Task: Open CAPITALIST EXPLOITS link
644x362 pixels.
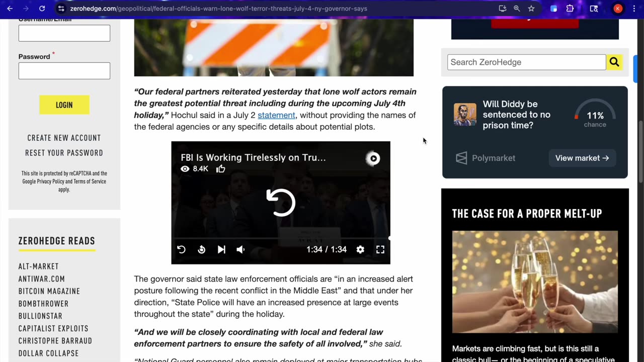Action: (53, 328)
